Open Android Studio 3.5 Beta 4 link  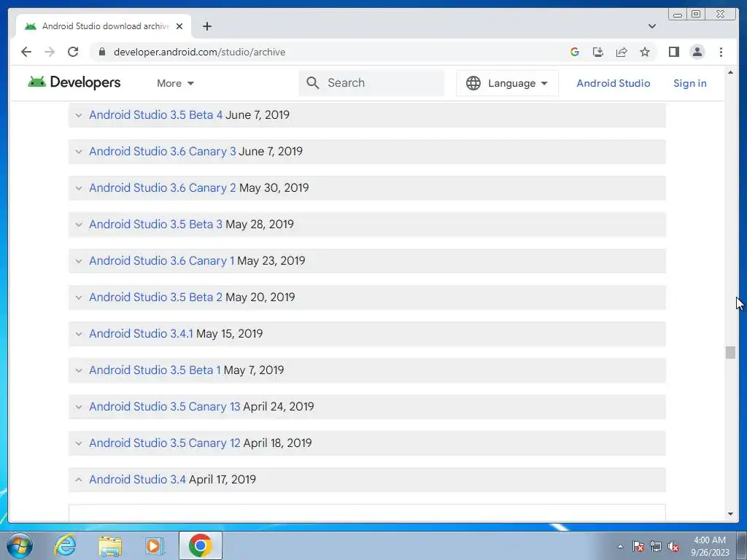[x=156, y=114]
